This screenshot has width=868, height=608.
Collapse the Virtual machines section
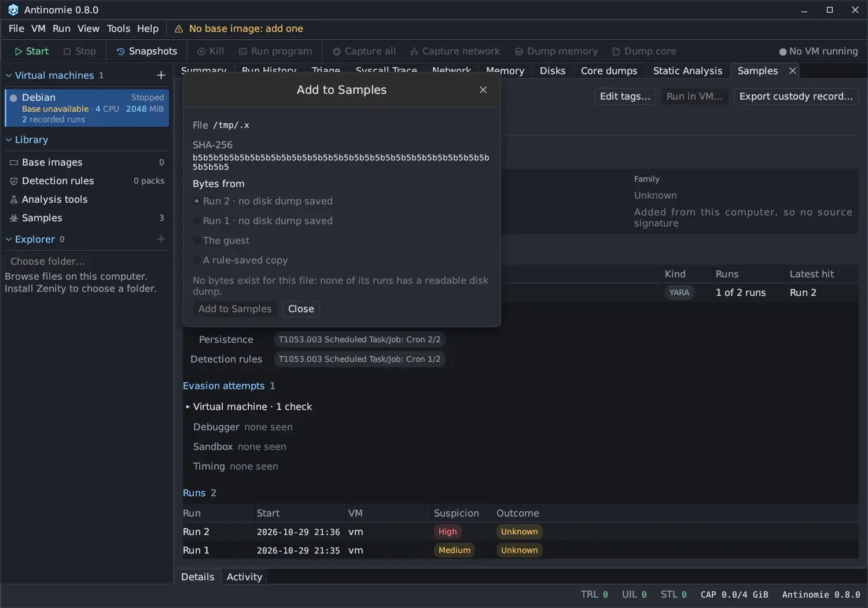(x=9, y=75)
